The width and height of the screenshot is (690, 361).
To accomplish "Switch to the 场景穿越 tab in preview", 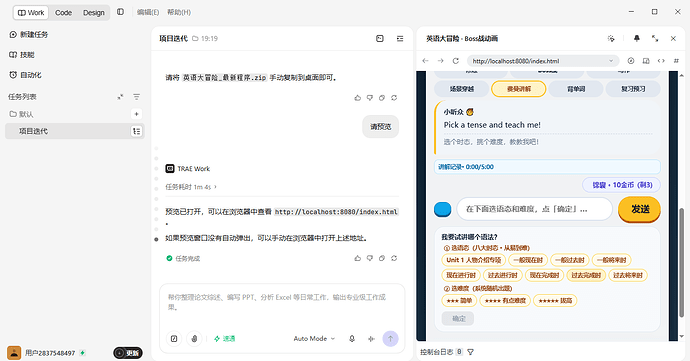I will pos(461,89).
